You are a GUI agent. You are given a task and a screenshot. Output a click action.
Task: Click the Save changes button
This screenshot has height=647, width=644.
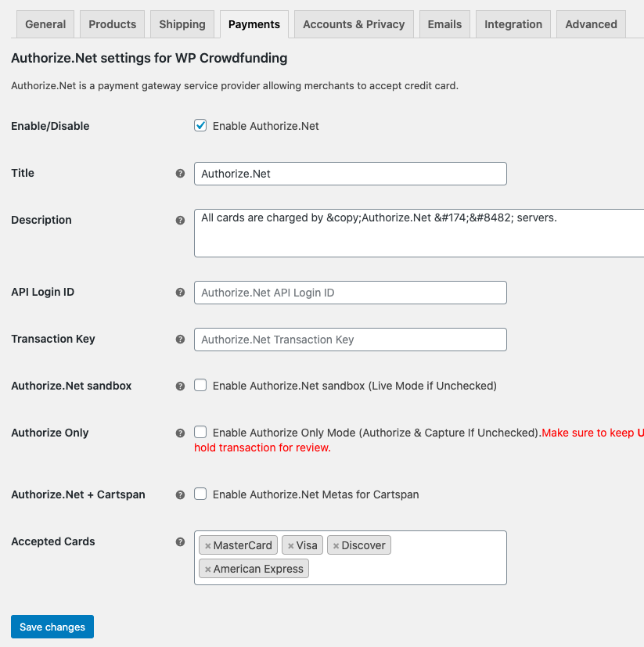[52, 627]
